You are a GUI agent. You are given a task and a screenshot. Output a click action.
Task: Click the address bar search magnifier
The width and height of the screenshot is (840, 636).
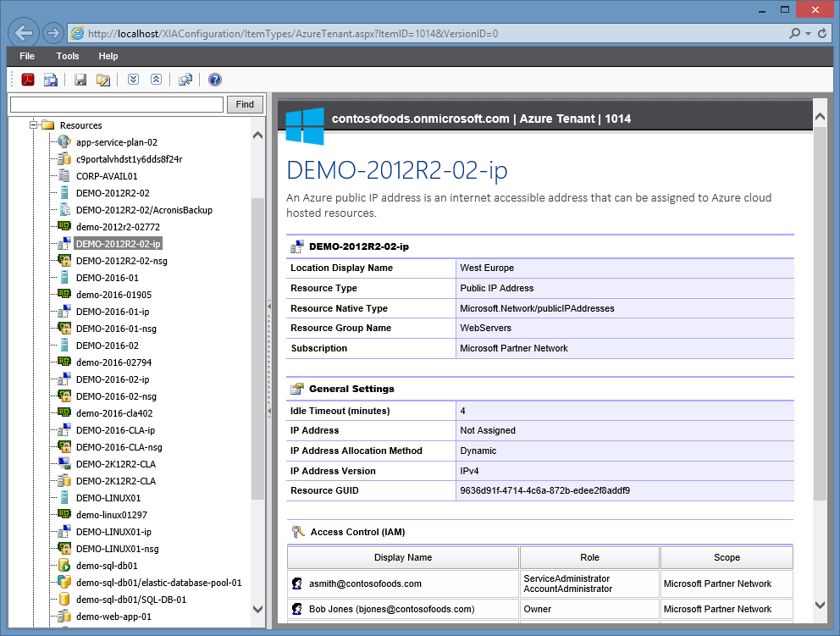tap(795, 34)
